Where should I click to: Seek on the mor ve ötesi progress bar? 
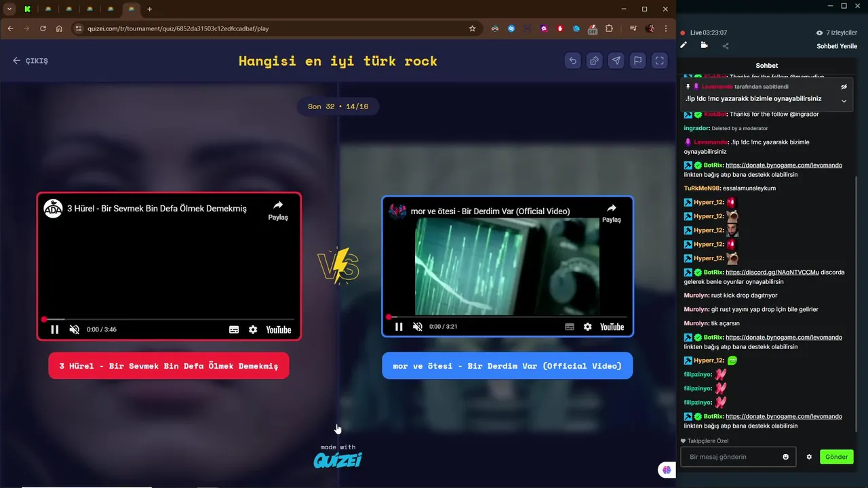point(507,317)
